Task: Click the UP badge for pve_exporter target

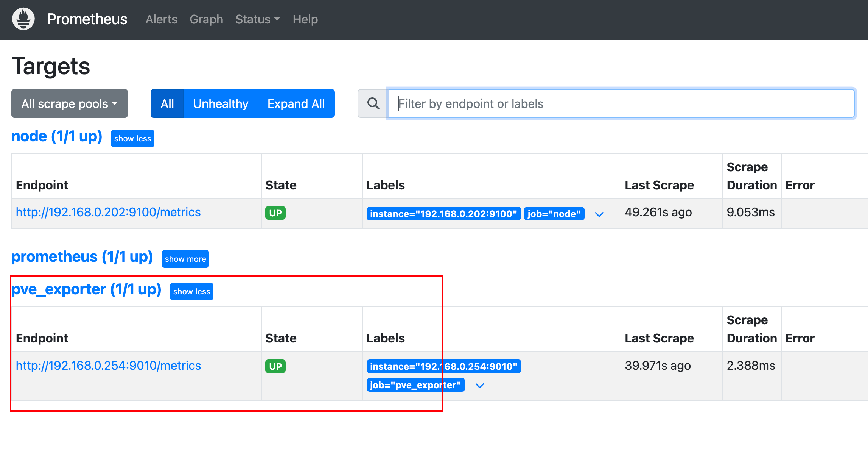Action: coord(275,366)
